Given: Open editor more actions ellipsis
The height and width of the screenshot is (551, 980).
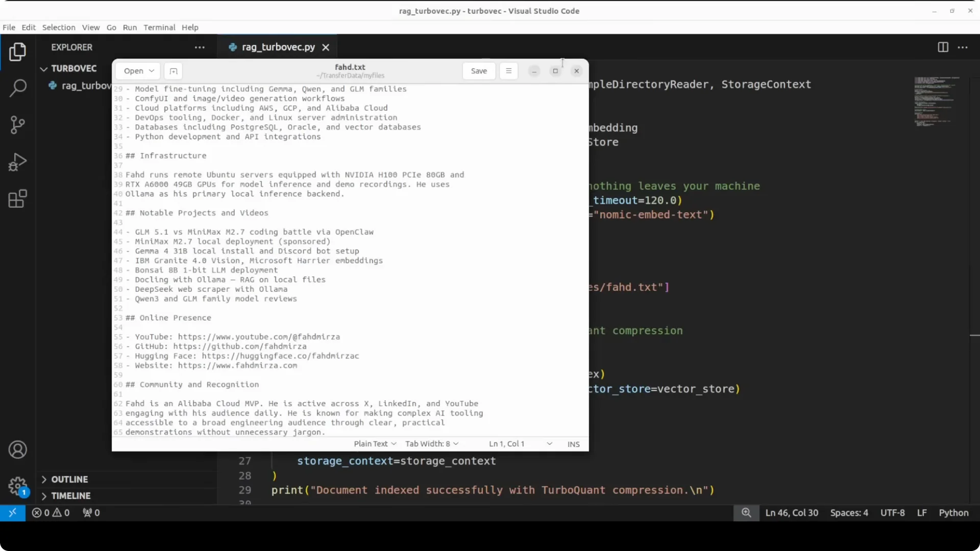Looking at the screenshot, I should (963, 47).
